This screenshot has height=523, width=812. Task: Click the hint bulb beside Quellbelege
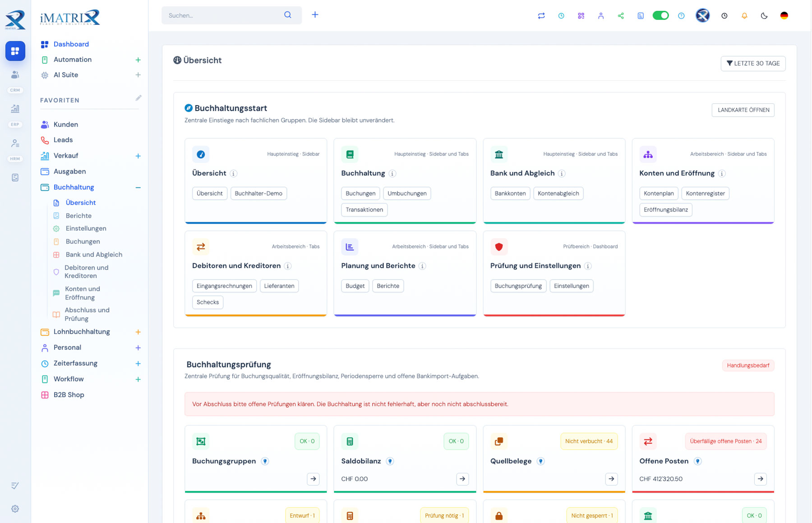(x=540, y=461)
